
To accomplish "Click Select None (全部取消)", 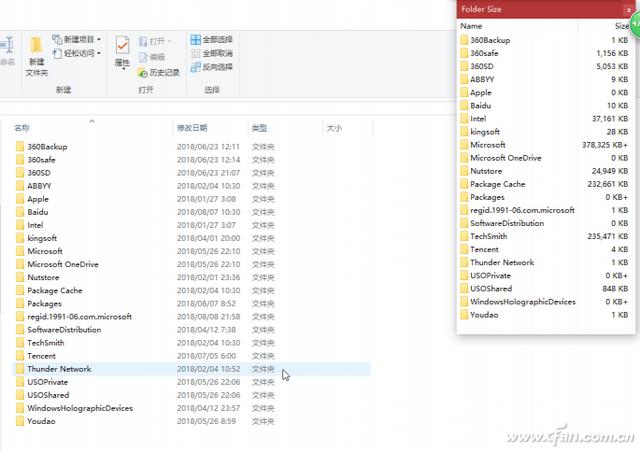I will pyautogui.click(x=211, y=53).
